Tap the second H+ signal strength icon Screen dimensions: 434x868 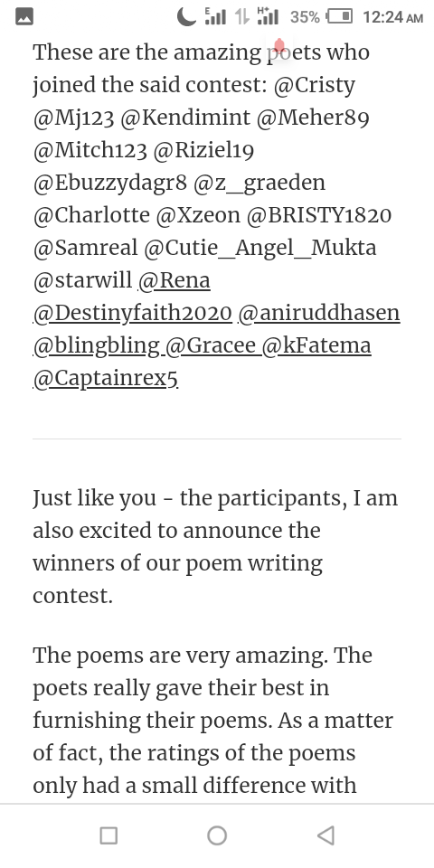tap(268, 16)
